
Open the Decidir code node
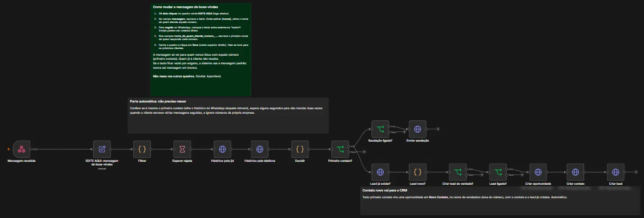(300, 149)
